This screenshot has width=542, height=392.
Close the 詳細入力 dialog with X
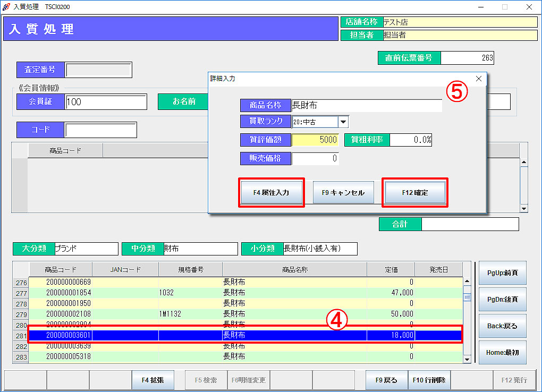pos(479,79)
